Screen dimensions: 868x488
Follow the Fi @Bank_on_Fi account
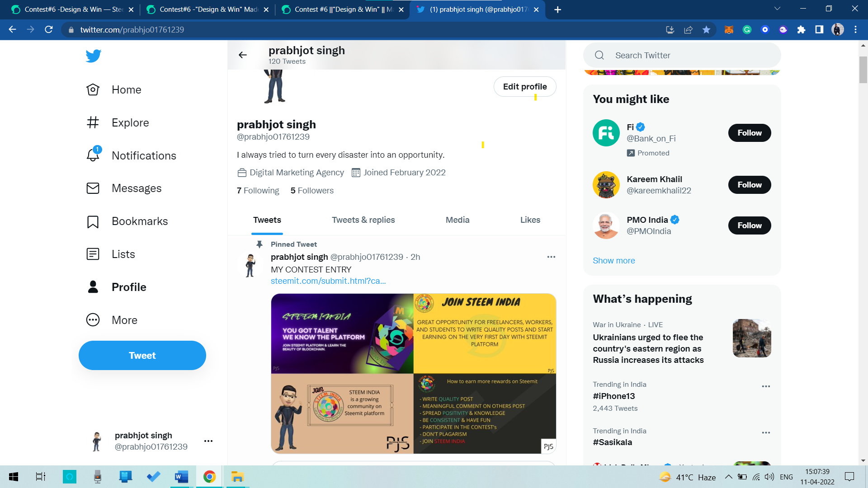coord(750,133)
